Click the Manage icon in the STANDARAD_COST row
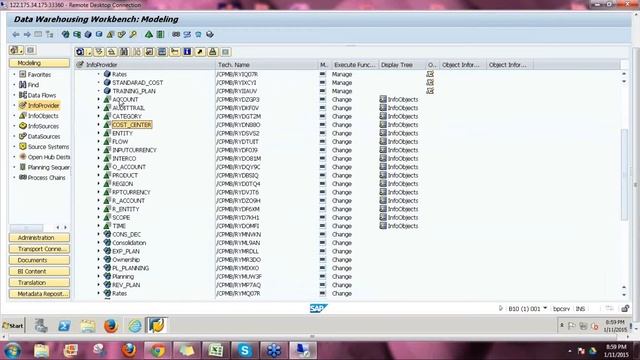Screen dimensions: 640x360 point(430,82)
